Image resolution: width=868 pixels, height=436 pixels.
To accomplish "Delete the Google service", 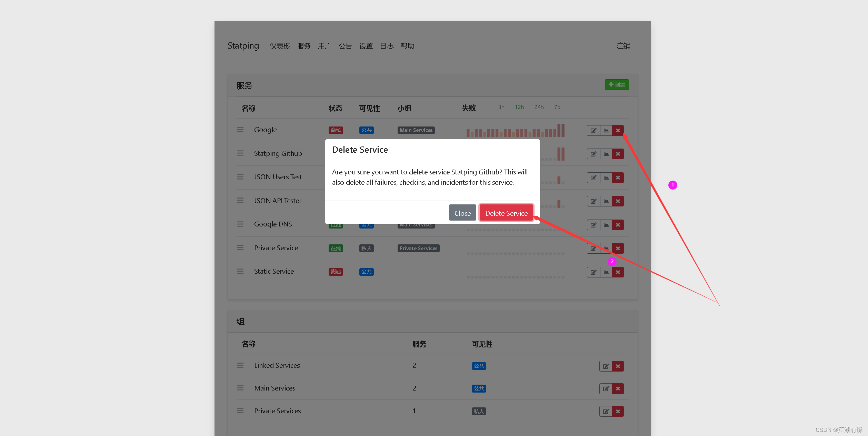I will point(618,131).
